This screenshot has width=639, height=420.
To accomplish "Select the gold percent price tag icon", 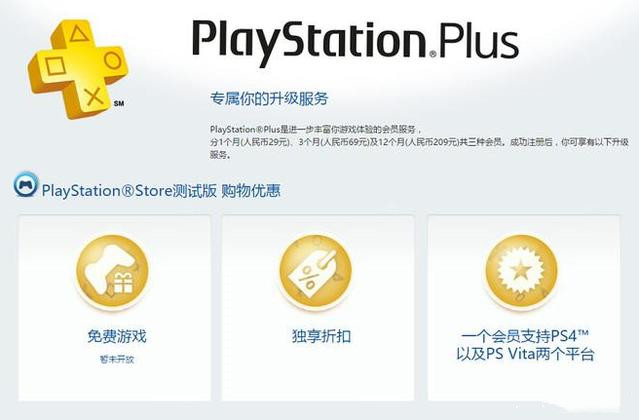I will click(316, 271).
